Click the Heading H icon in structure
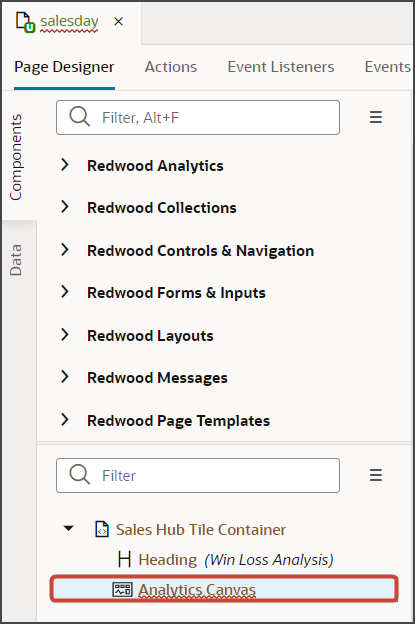This screenshot has height=624, width=415. [x=124, y=559]
